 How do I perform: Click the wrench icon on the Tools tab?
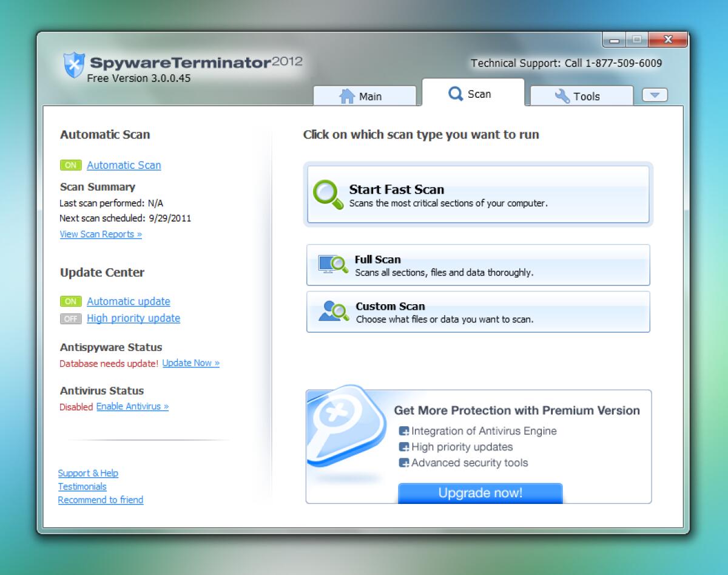(x=562, y=95)
